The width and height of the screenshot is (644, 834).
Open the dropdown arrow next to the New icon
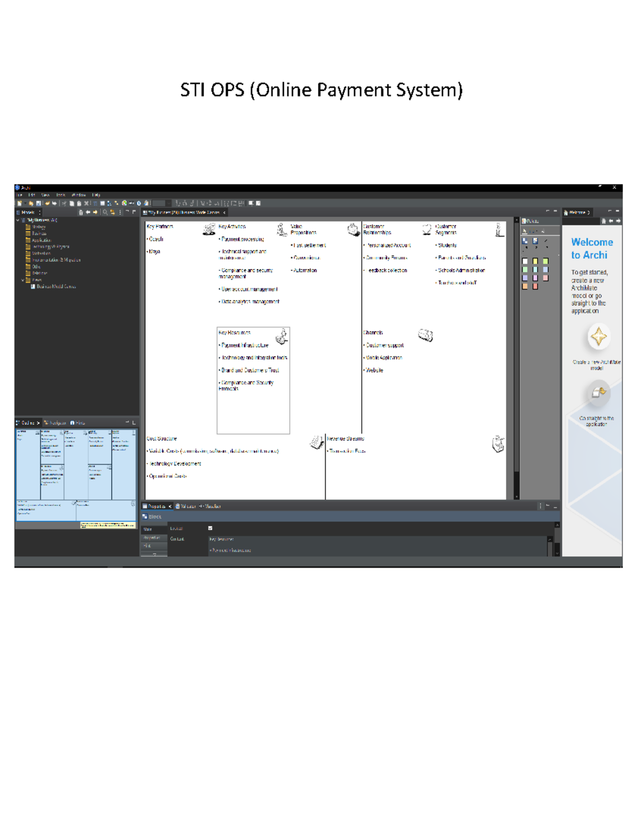[25, 204]
